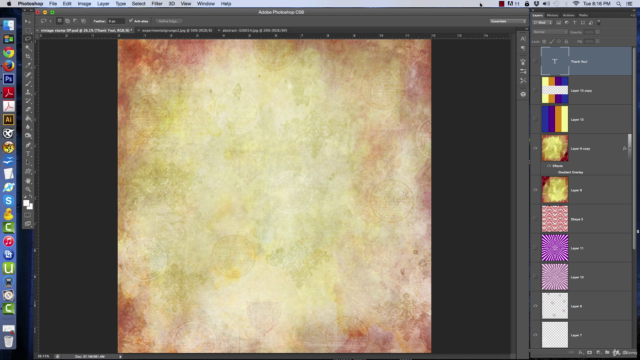640x360 pixels.
Task: Click Intersect with selection mode icon
Action: 83,21
